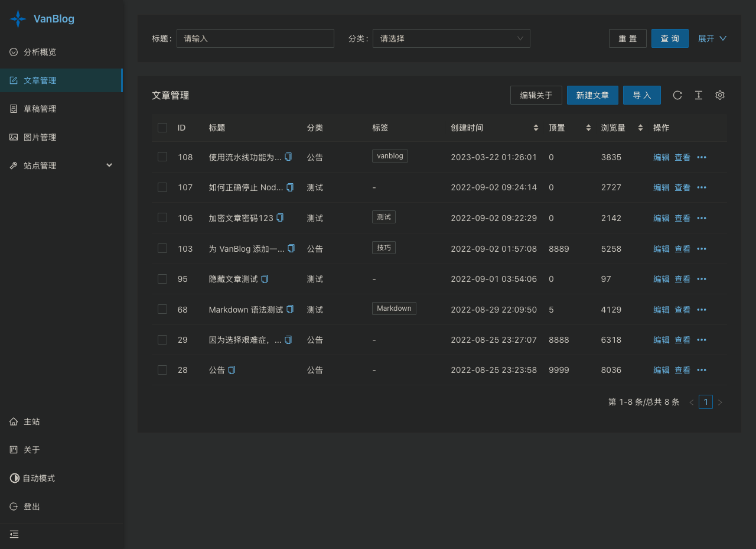Open more actions for article 103
This screenshot has width=756, height=549.
click(x=702, y=249)
